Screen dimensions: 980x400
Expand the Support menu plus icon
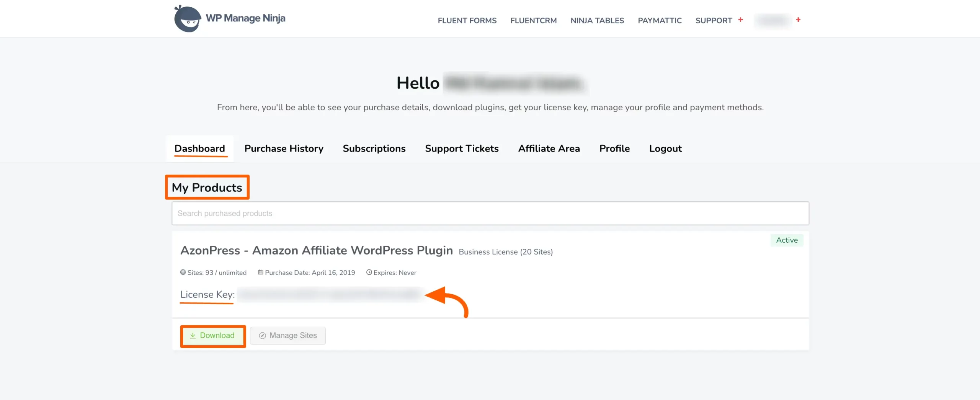(740, 20)
